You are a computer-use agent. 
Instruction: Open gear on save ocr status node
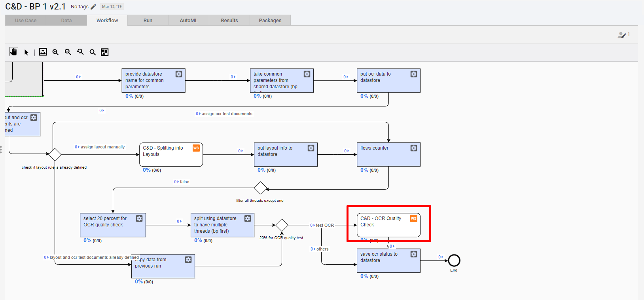point(414,254)
